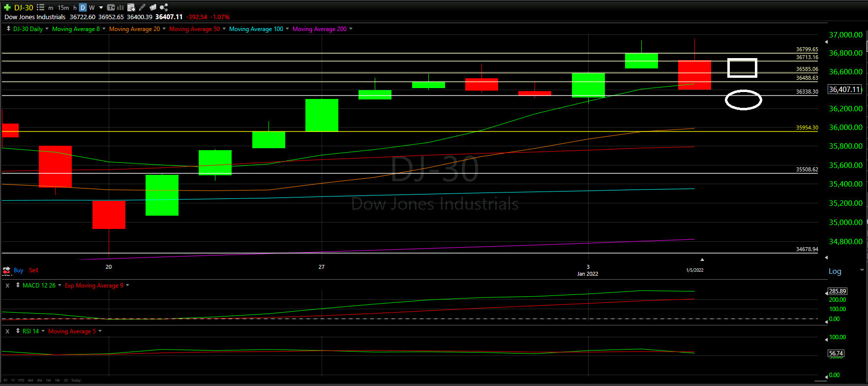Image resolution: width=868 pixels, height=386 pixels.
Task: Switch to the minute (m) timeframe
Action: [51, 8]
